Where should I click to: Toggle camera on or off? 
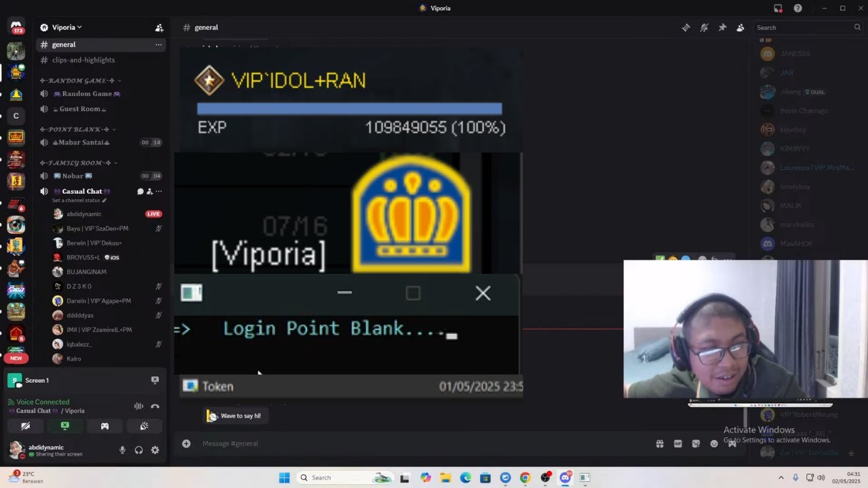(x=25, y=426)
